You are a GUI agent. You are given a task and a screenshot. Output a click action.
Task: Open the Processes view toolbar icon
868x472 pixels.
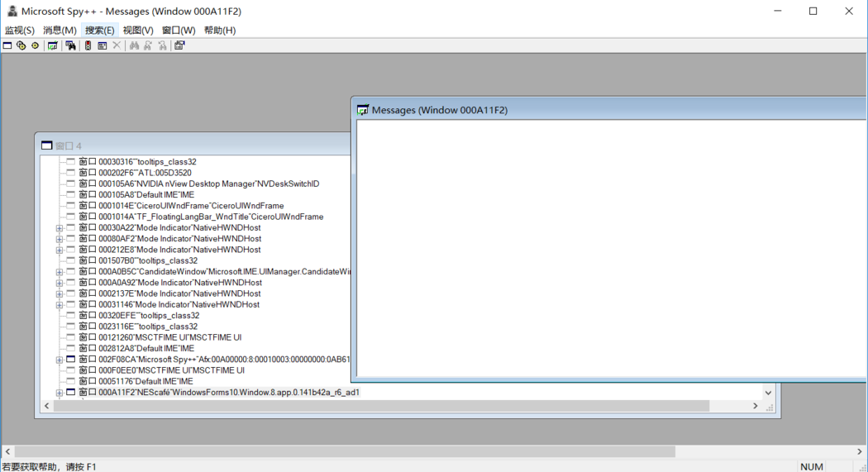coord(21,45)
